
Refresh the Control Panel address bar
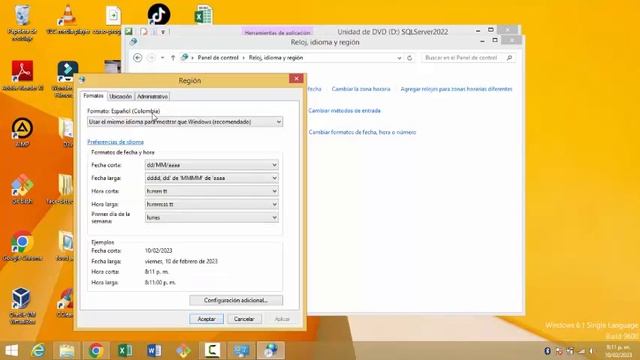410,58
